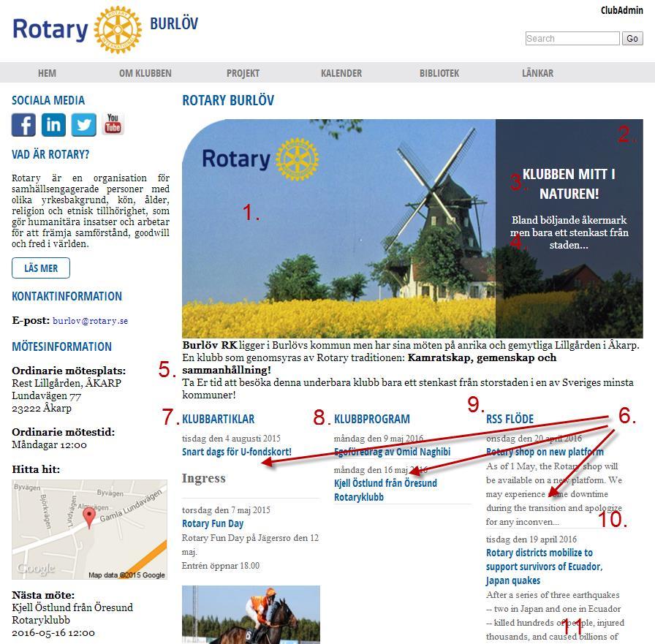Click the Go search button

(632, 39)
